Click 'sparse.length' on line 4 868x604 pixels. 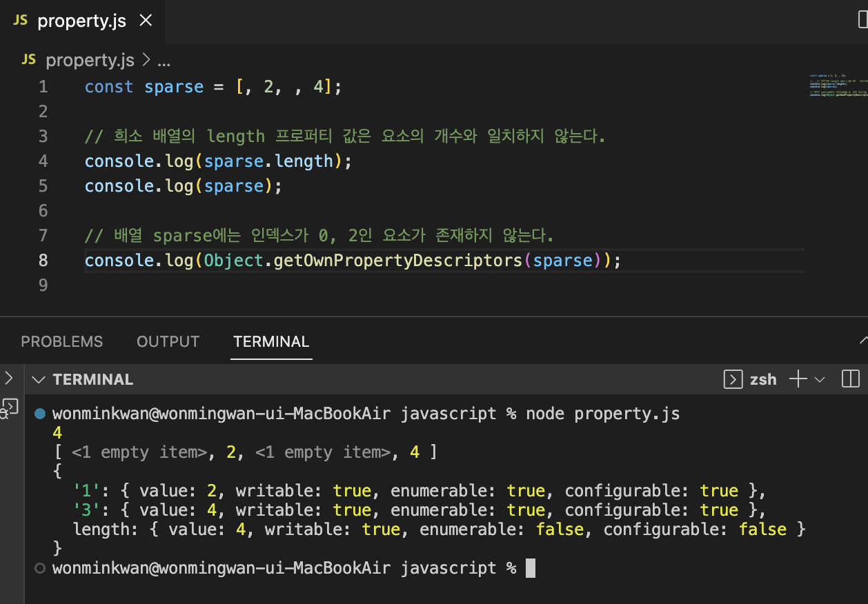[269, 161]
